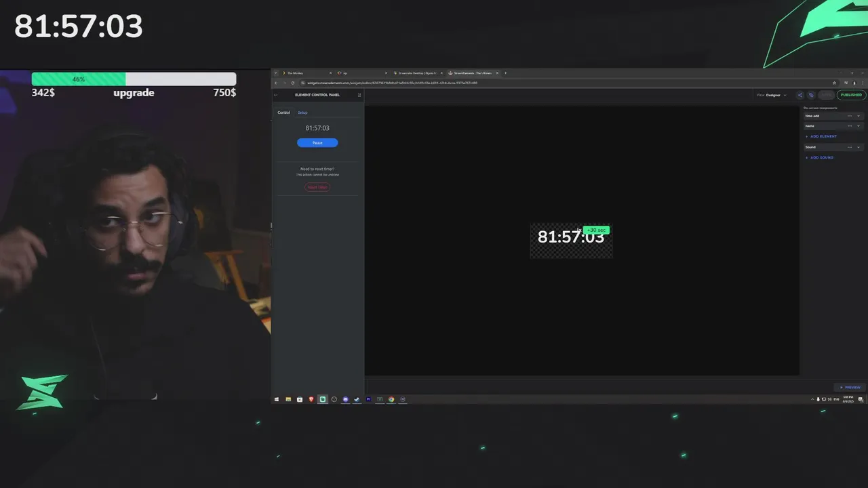The height and width of the screenshot is (488, 868).
Task: Close The Monkey browser tab
Action: coord(330,73)
